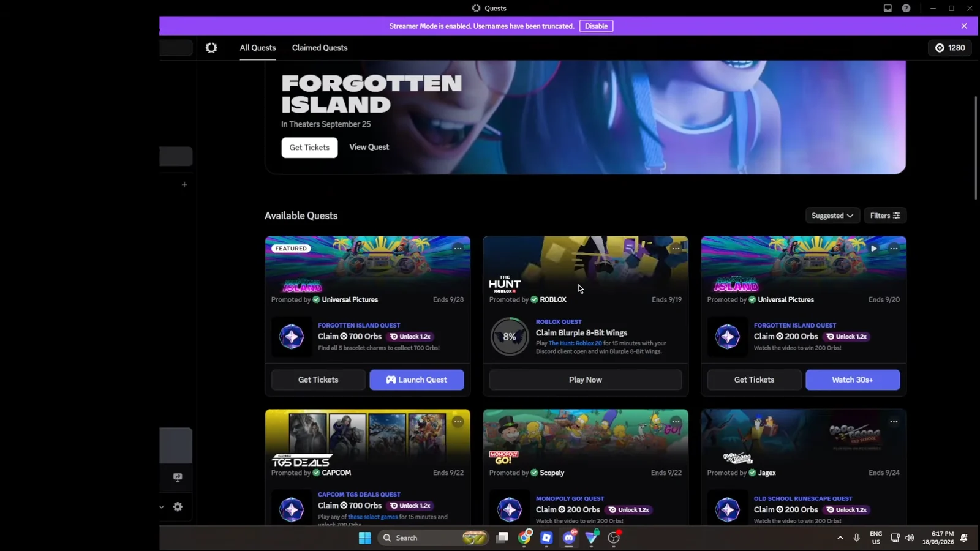Show hidden system tray icons

click(x=840, y=538)
